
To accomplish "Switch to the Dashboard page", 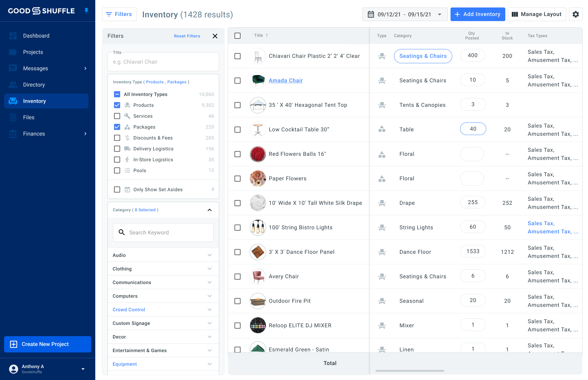I will point(36,35).
